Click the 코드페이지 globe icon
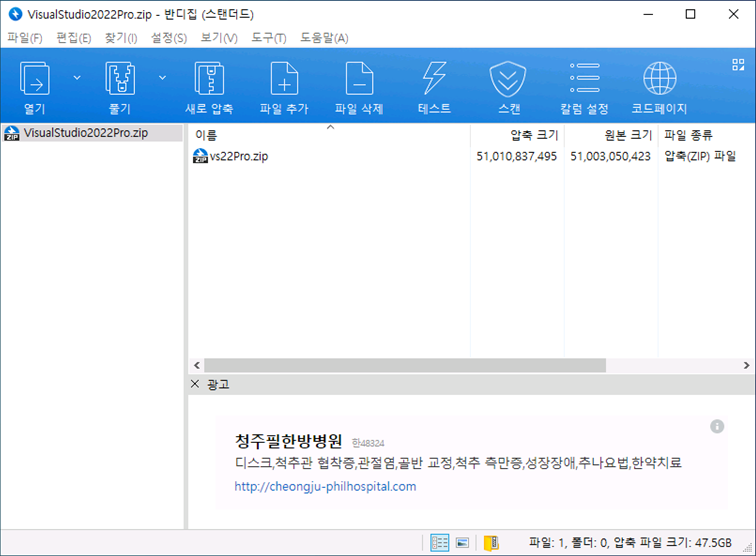Viewport: 756px width, 556px height. (x=660, y=78)
